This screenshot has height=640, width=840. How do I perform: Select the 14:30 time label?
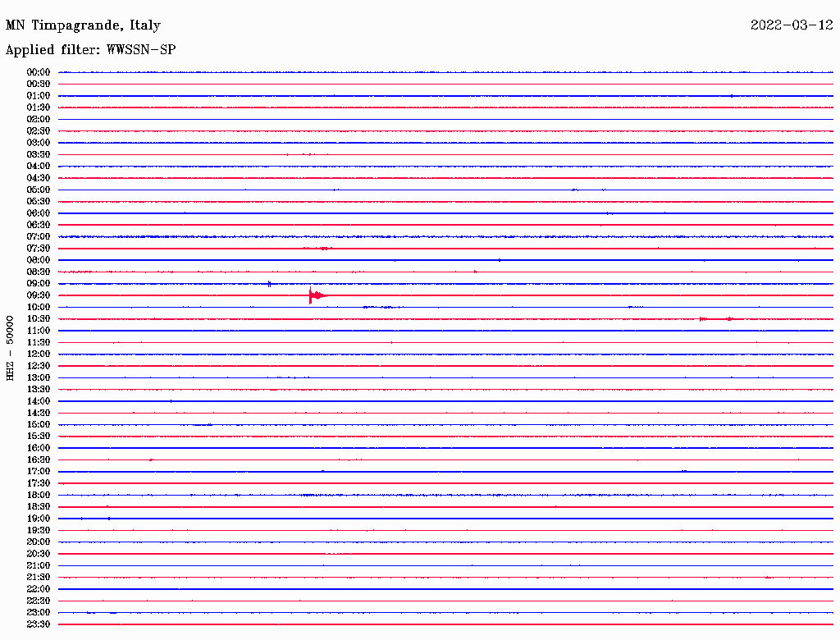pyautogui.click(x=39, y=414)
